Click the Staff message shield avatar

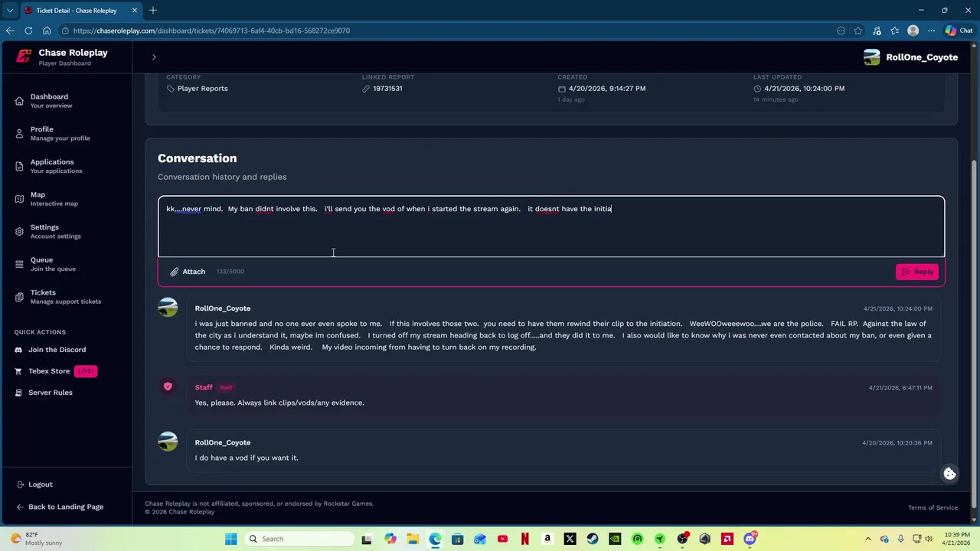pyautogui.click(x=168, y=386)
